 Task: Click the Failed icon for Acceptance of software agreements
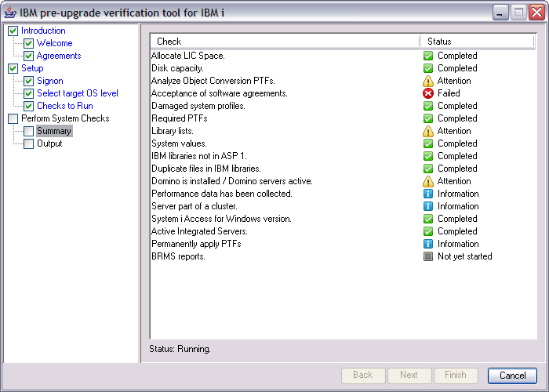pyautogui.click(x=428, y=93)
